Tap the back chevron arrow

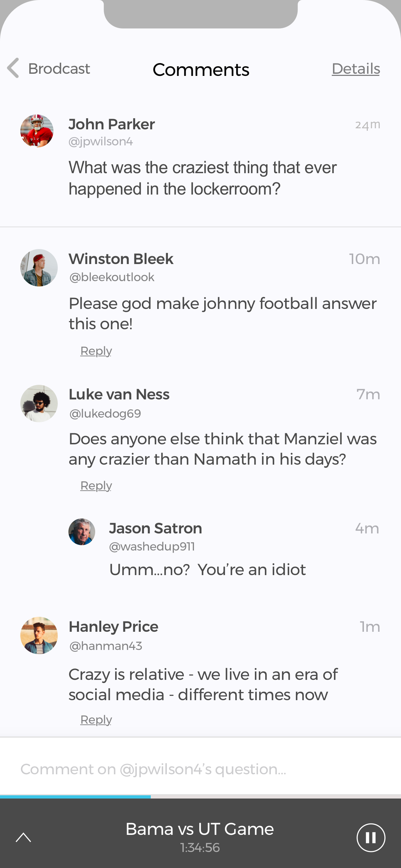coord(13,68)
